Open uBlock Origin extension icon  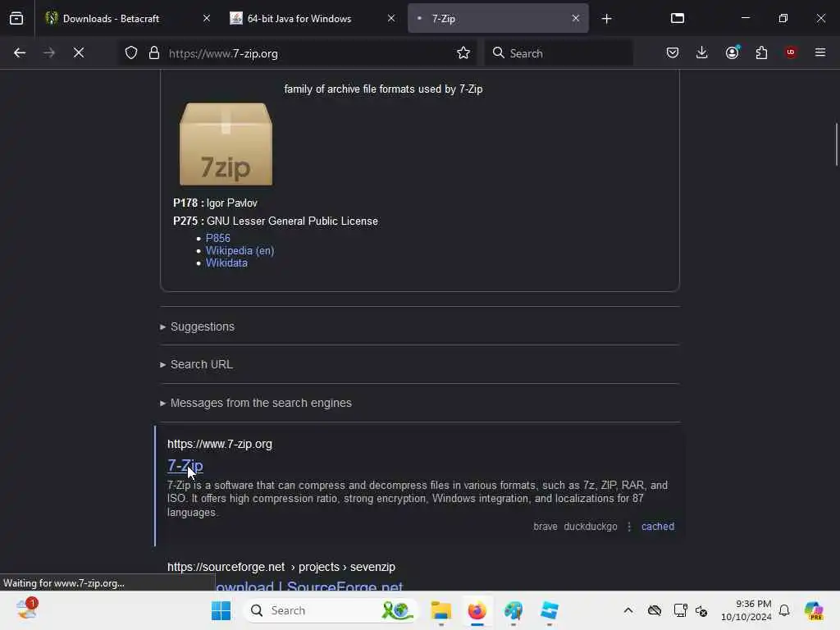791,52
